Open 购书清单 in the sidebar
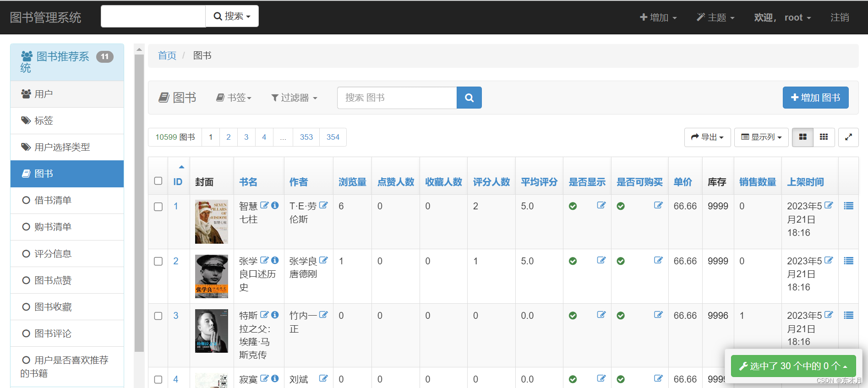Screen dimensions: 868x388 pos(67,227)
